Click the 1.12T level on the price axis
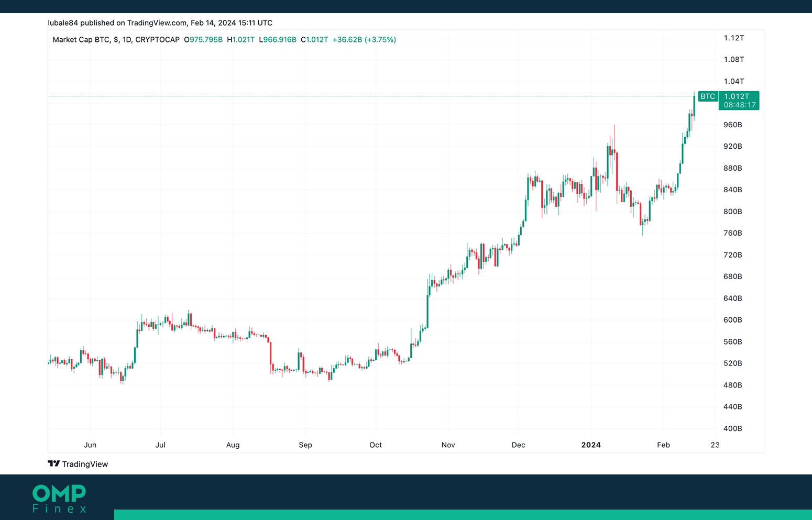Image resolution: width=812 pixels, height=520 pixels. click(x=734, y=38)
